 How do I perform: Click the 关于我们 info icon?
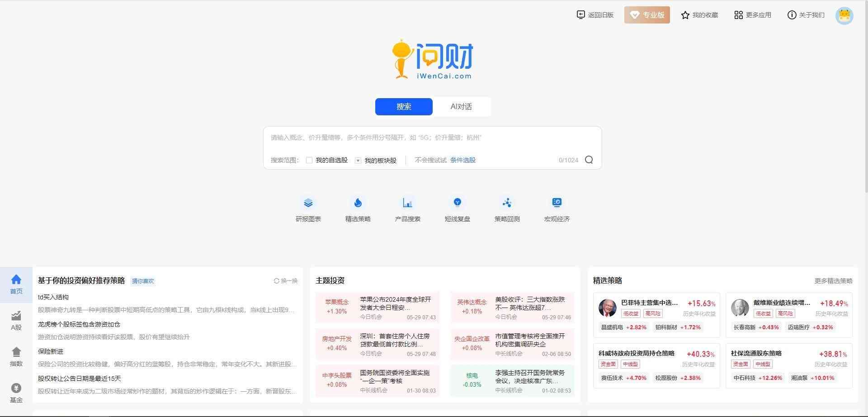pyautogui.click(x=791, y=15)
